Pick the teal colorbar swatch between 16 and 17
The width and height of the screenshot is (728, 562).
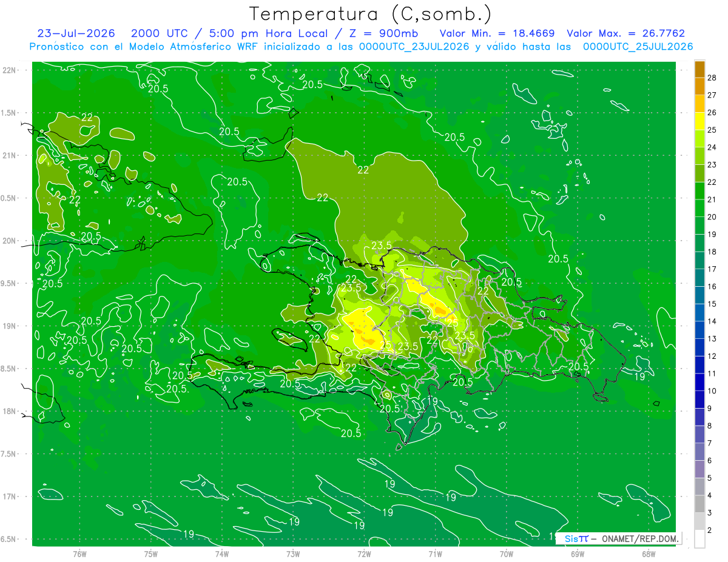[699, 278]
